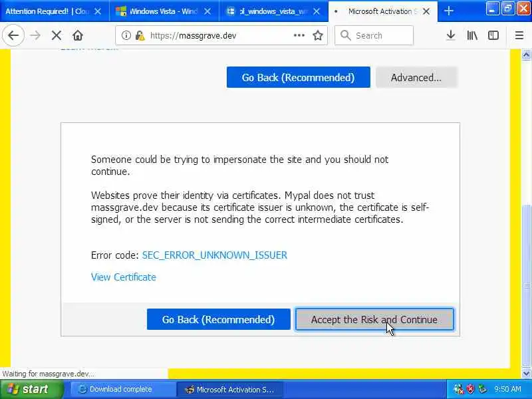The image size is (532, 399).
Task: Open the Downloads arrow icon
Action: (x=451, y=35)
